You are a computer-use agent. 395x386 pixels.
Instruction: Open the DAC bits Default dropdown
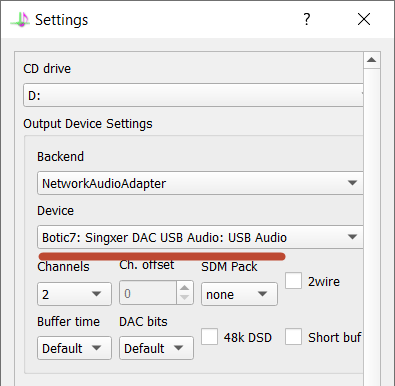pos(156,348)
